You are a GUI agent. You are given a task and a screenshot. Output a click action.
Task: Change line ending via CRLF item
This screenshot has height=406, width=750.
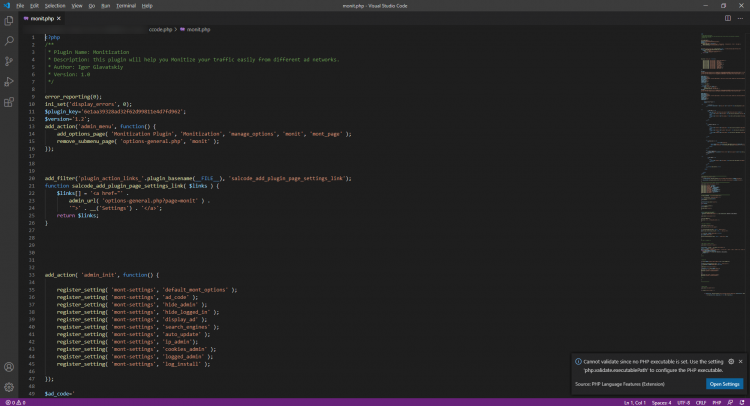[701, 403]
